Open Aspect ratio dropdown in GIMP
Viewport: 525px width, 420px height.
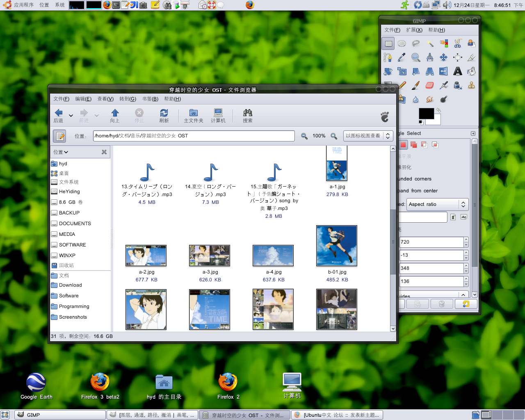[x=437, y=204]
